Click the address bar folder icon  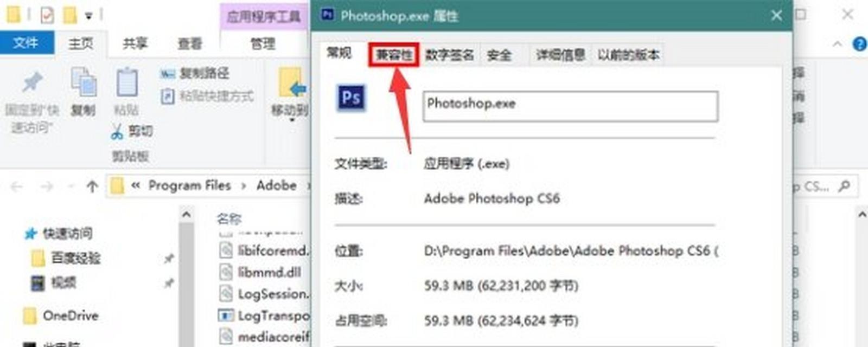[116, 186]
